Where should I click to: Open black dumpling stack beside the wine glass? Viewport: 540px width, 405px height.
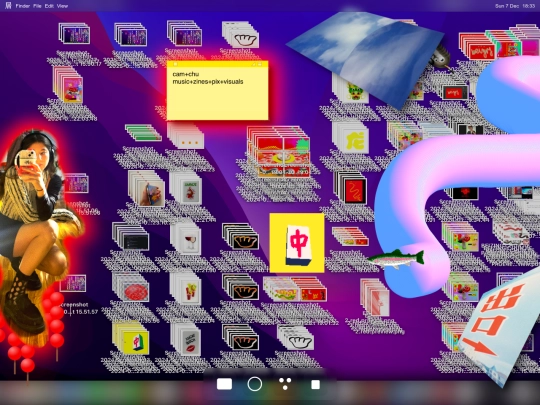[x=241, y=237]
